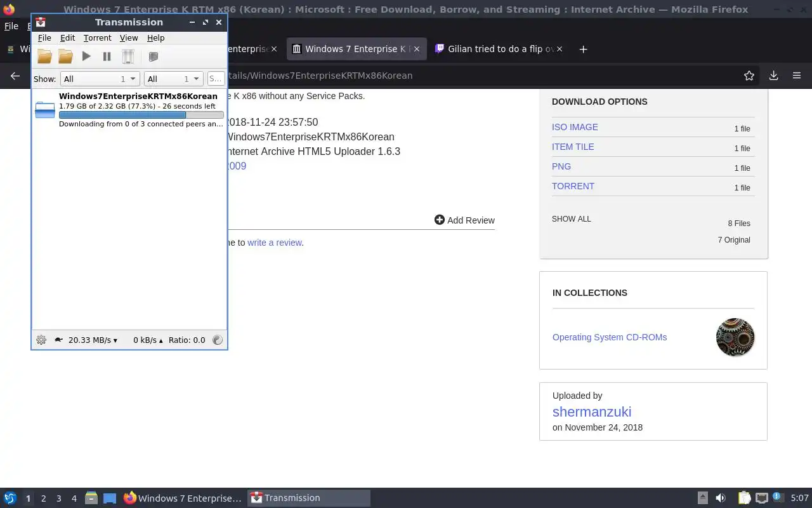Image resolution: width=812 pixels, height=508 pixels.
Task: Open Transmission Torrent menu
Action: [97, 38]
